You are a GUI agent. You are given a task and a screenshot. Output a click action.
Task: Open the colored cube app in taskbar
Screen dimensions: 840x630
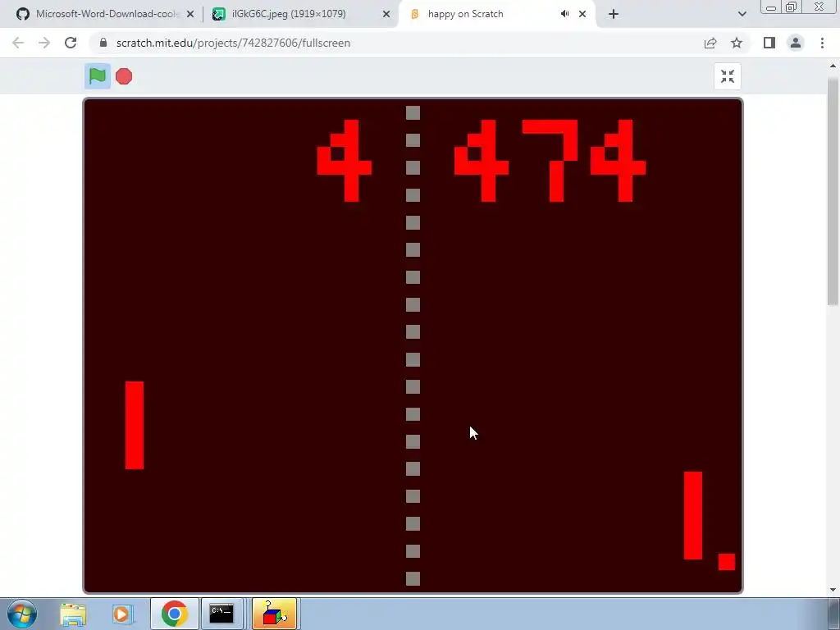[x=274, y=614]
